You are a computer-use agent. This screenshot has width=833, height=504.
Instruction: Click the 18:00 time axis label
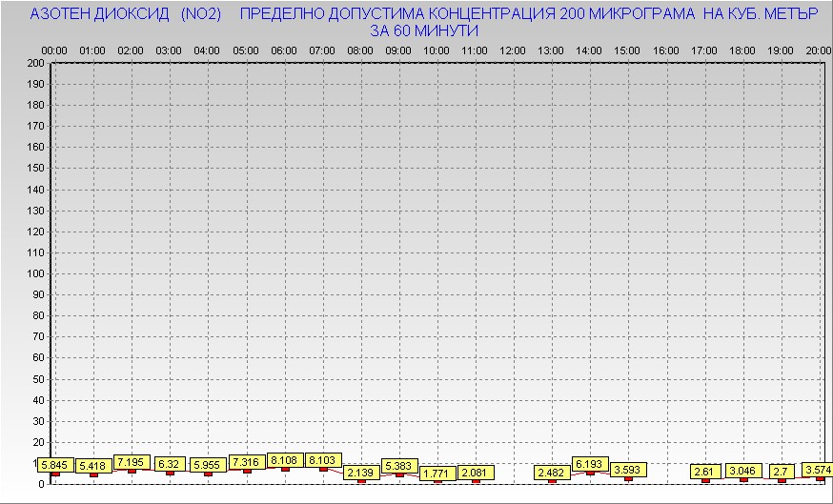(742, 51)
